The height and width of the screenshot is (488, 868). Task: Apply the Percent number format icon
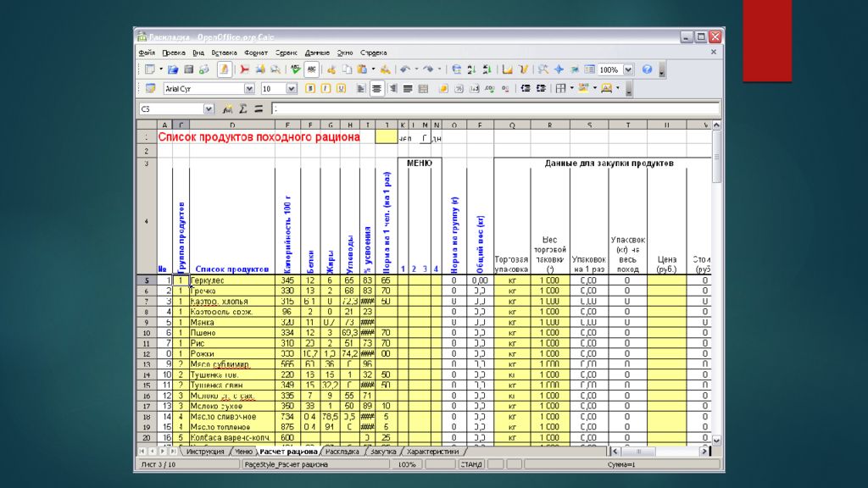(x=459, y=88)
